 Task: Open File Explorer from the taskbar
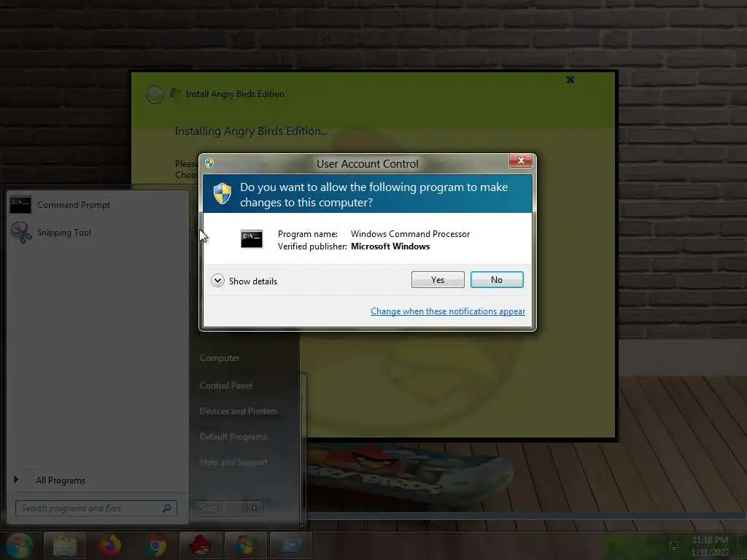pyautogui.click(x=65, y=545)
